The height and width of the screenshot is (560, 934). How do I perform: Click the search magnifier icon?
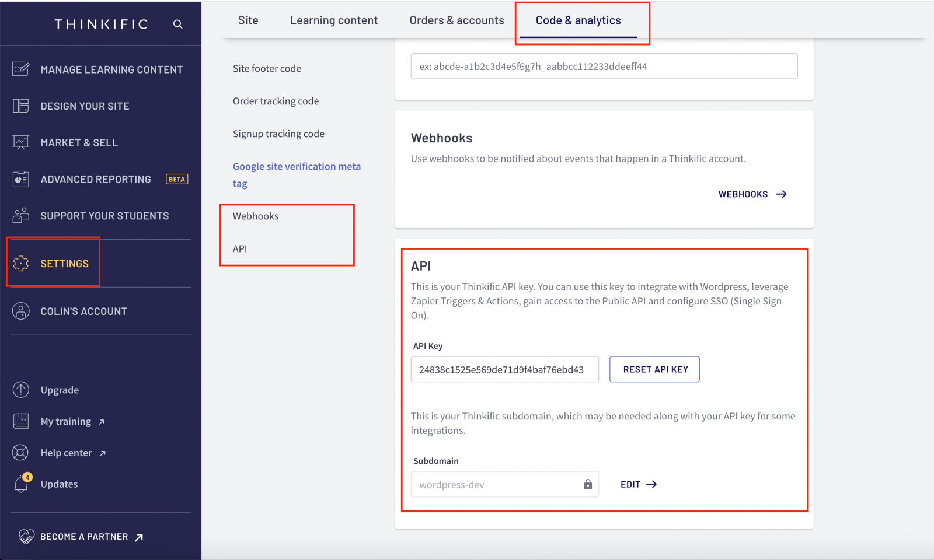tap(178, 24)
